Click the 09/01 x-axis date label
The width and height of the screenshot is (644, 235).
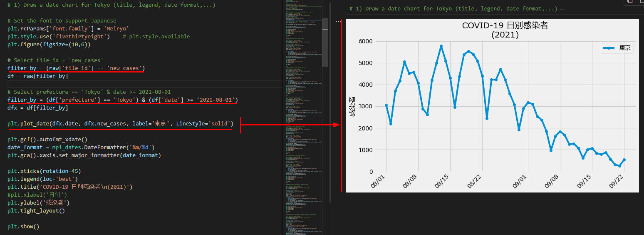[x=520, y=182]
